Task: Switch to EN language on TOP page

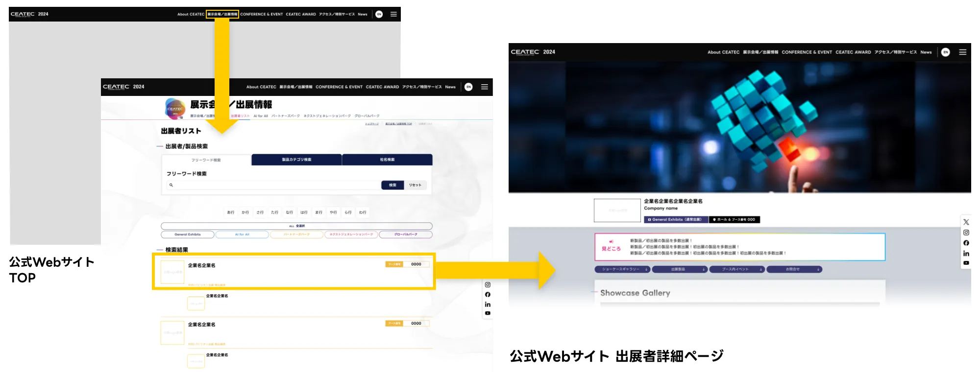Action: point(379,14)
